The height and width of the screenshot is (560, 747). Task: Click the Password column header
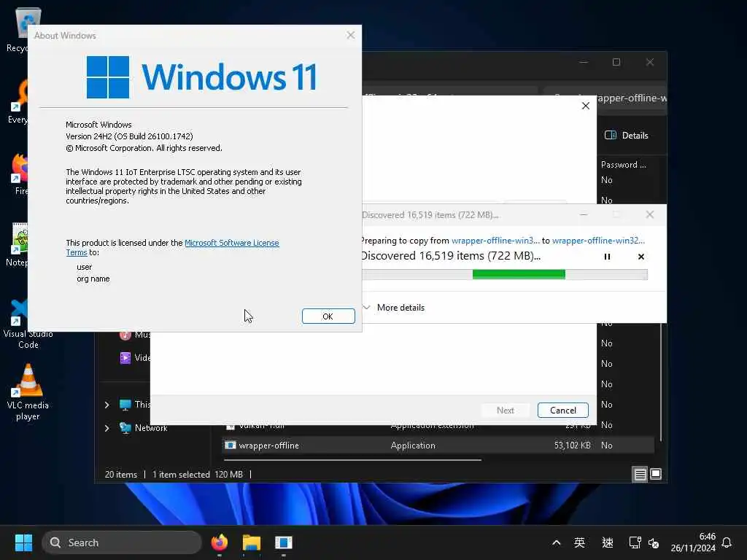point(623,165)
